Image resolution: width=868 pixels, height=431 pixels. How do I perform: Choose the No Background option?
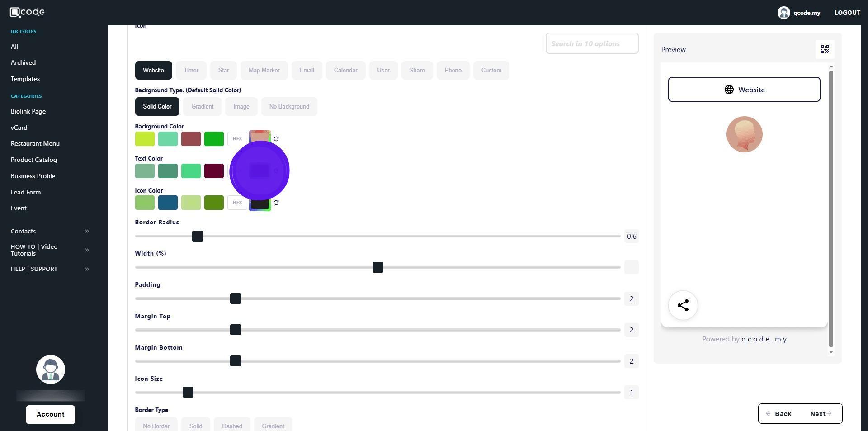pyautogui.click(x=289, y=107)
